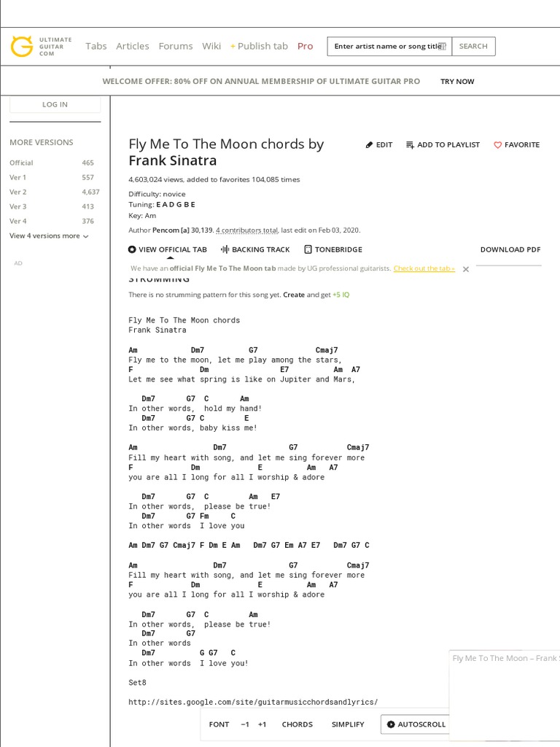Click the Add to Playlist icon
The width and height of the screenshot is (560, 747).
coord(410,145)
